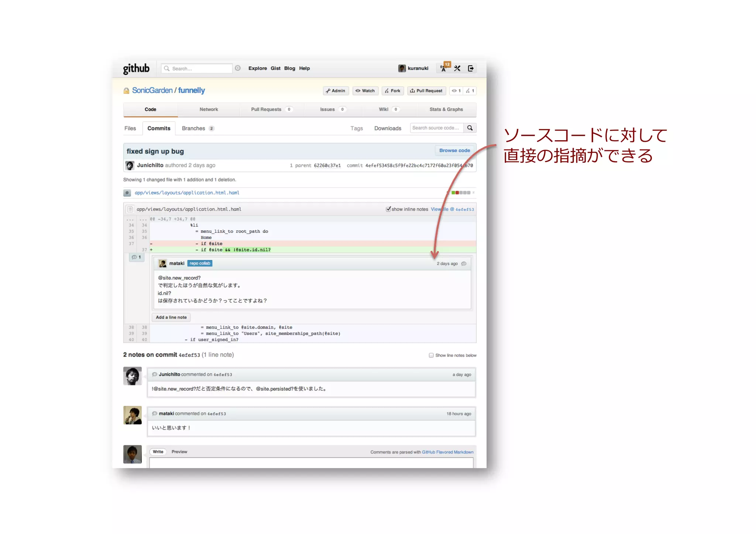The image size is (756, 534).
Task: Click the commenter avatar beside Write box
Action: coord(133,454)
